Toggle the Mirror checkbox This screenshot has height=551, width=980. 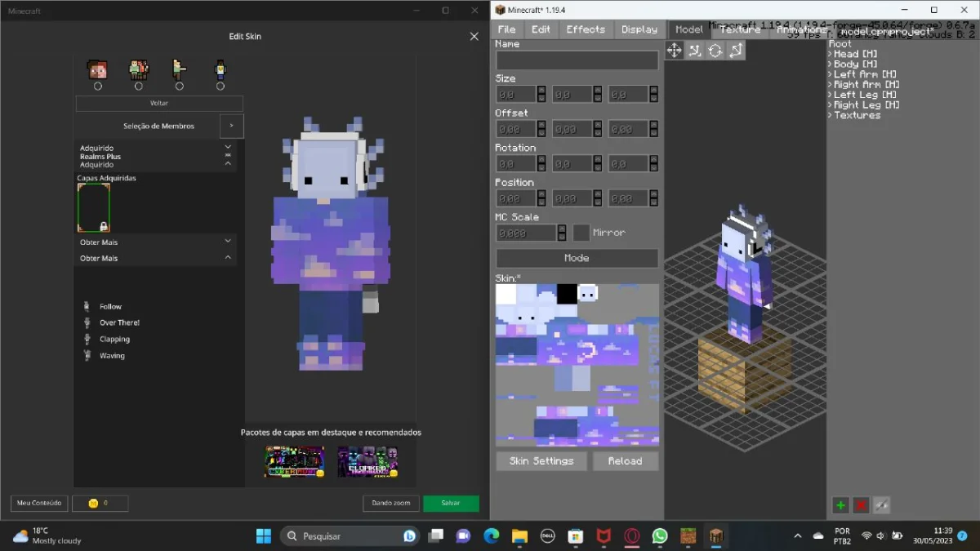tap(581, 233)
